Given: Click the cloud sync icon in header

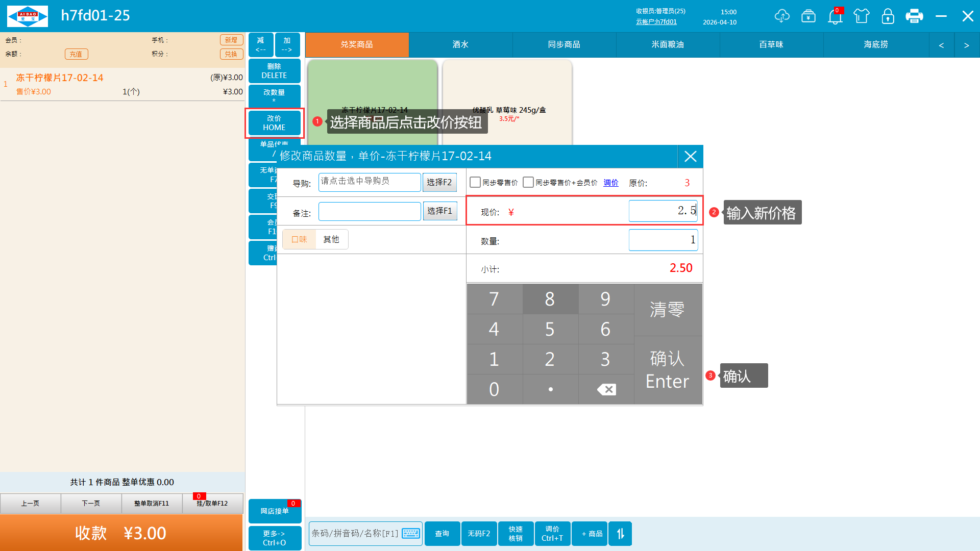Looking at the screenshot, I should (x=781, y=16).
